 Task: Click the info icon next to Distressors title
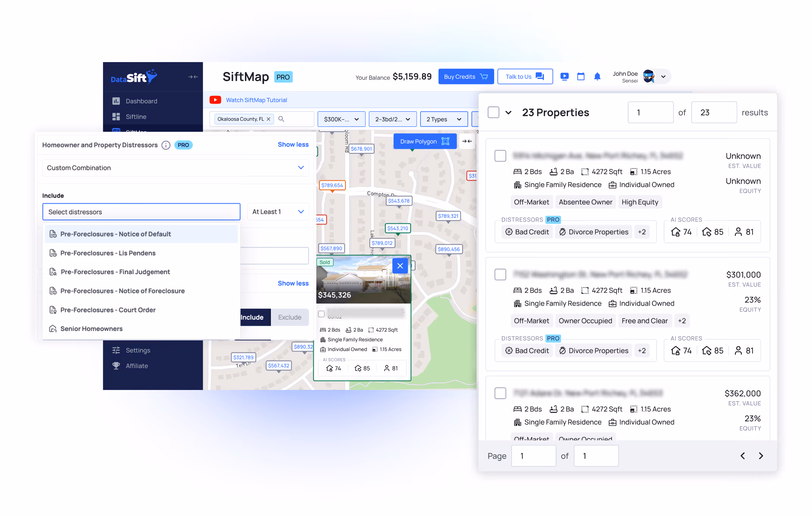click(x=166, y=145)
